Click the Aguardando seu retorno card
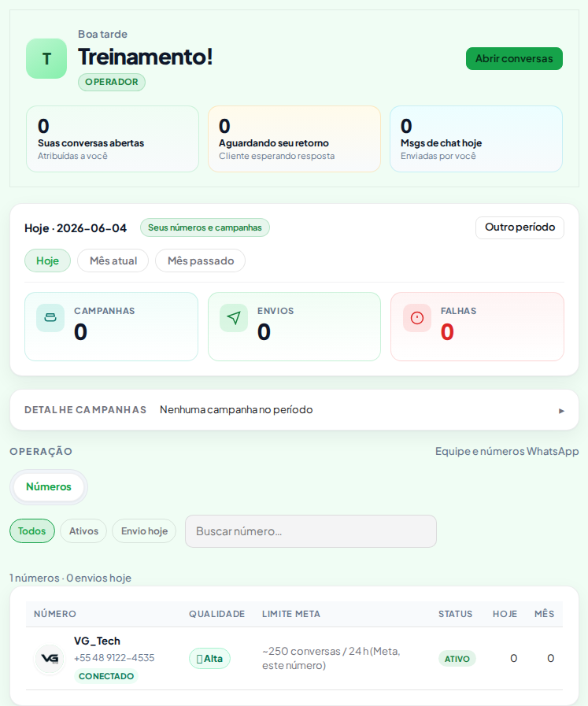The image size is (588, 706). click(x=294, y=139)
